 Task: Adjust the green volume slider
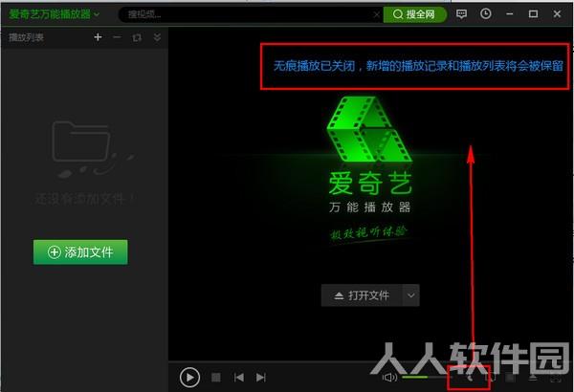pyautogui.click(x=427, y=377)
